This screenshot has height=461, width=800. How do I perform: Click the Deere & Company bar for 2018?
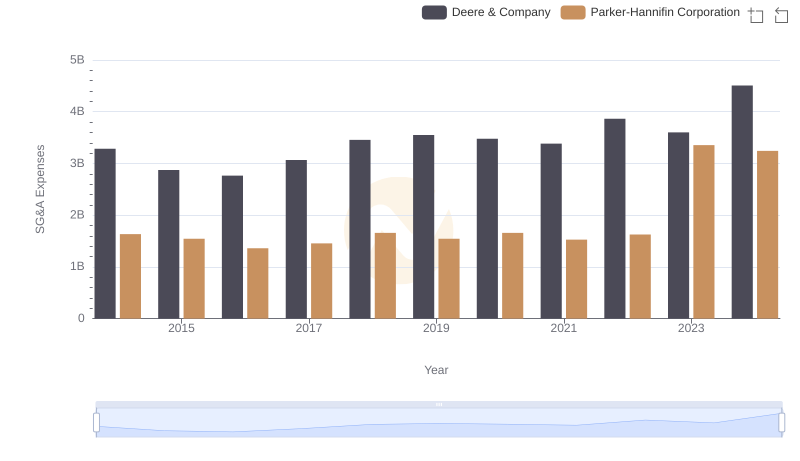pos(360,229)
